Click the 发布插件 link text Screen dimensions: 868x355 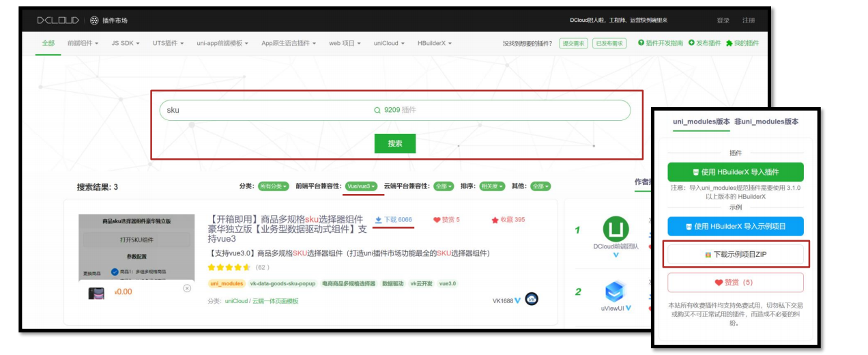click(708, 43)
